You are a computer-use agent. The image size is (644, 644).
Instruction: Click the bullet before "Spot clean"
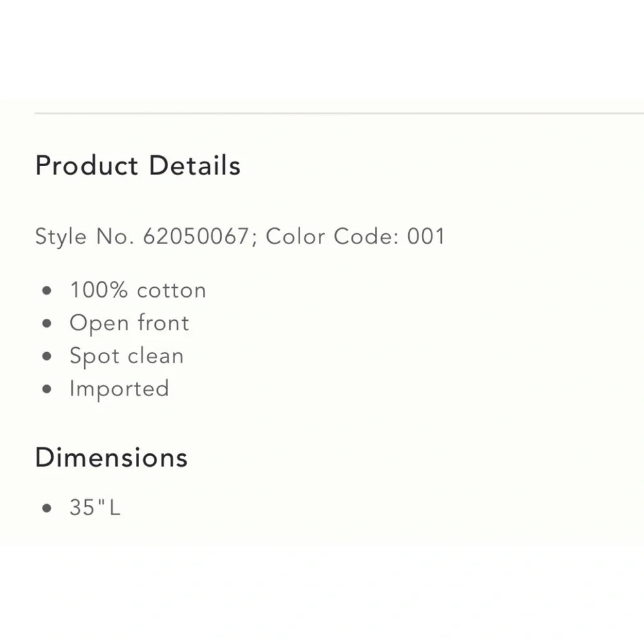click(46, 356)
